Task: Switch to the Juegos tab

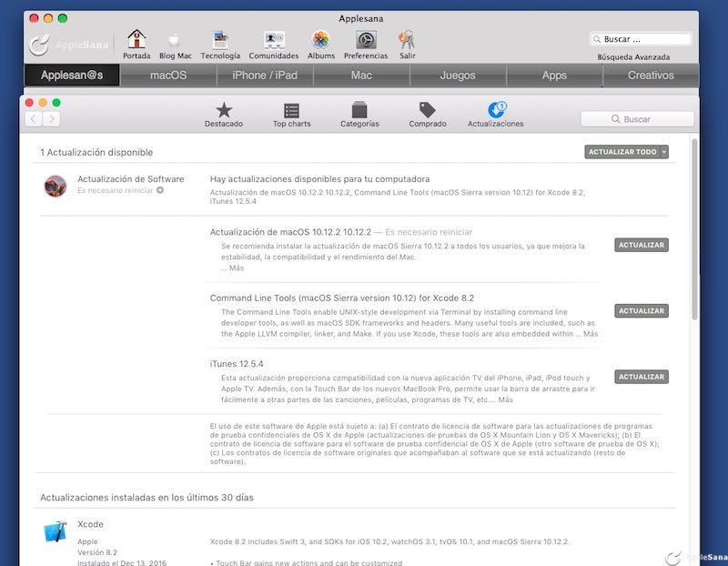Action: [458, 76]
